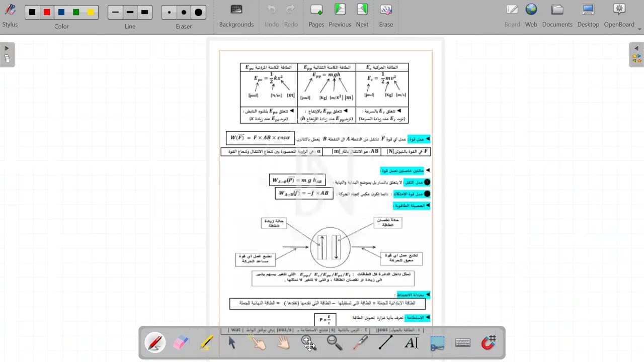The height and width of the screenshot is (362, 644).
Task: Select the thin line width
Action: (115, 12)
